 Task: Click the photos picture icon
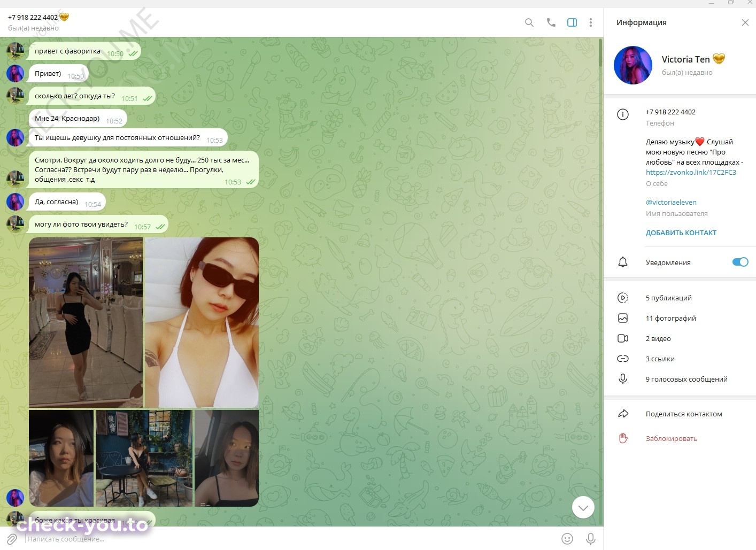pyautogui.click(x=623, y=319)
